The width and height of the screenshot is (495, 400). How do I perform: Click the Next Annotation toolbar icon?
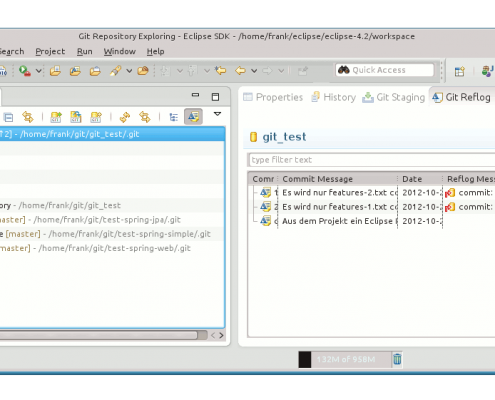(165, 71)
